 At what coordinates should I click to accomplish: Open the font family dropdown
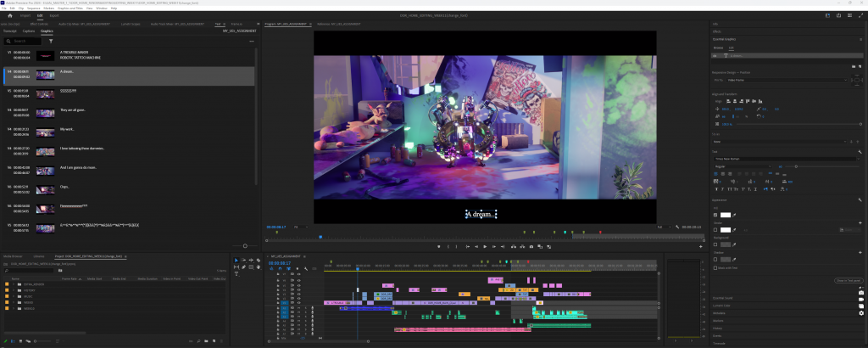coord(784,159)
